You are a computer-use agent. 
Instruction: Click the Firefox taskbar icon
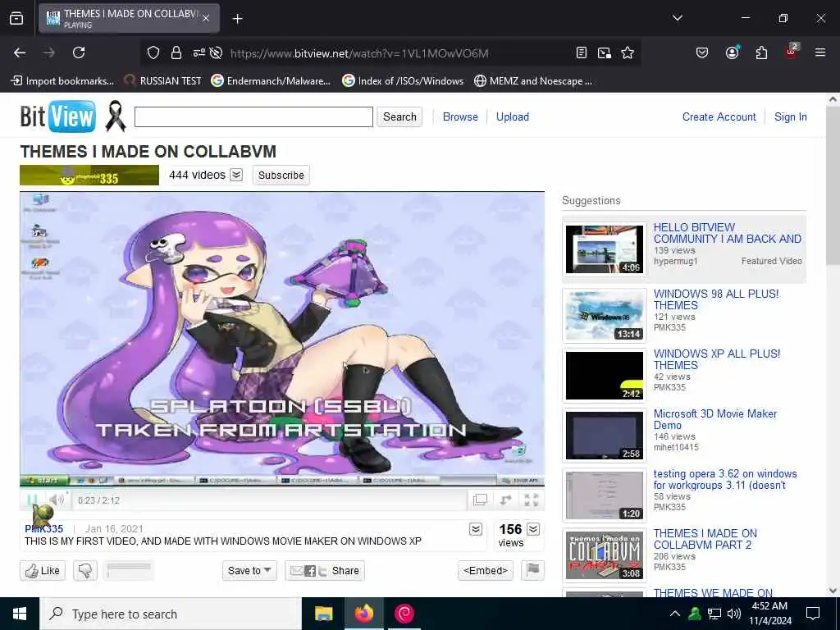(363, 614)
